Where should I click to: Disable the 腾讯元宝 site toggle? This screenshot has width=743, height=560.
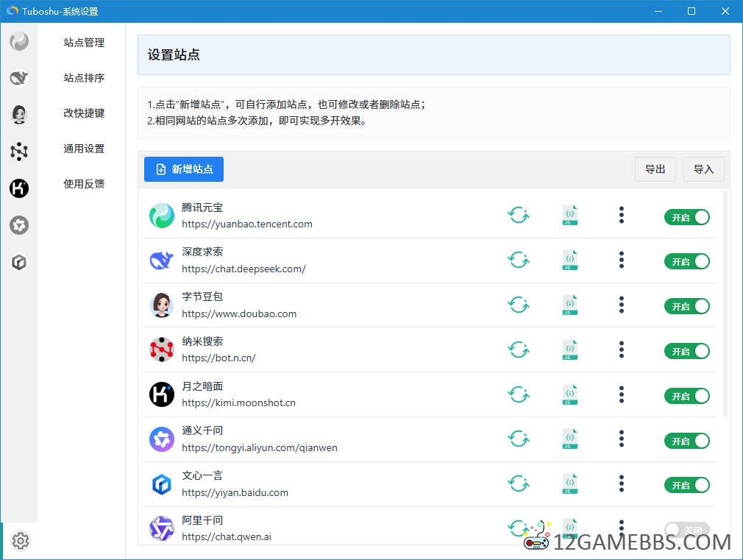[x=686, y=216]
